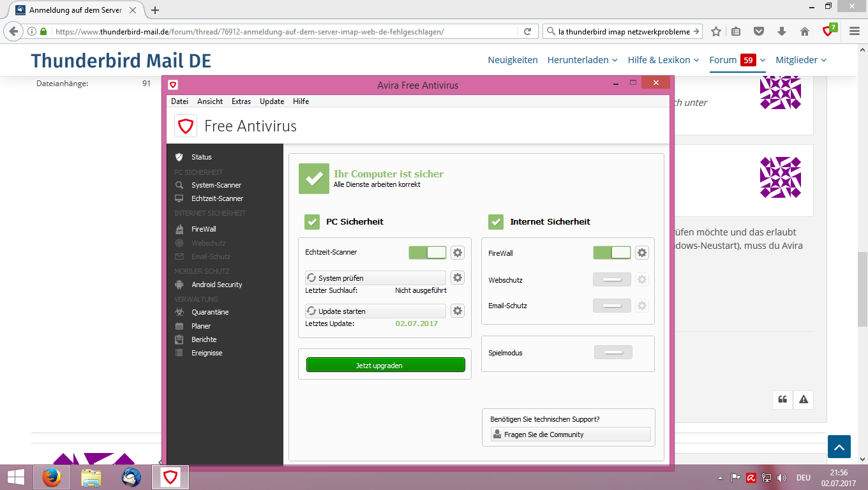Click Fragen Sie die Community button
This screenshot has width=868, height=490.
(x=571, y=434)
